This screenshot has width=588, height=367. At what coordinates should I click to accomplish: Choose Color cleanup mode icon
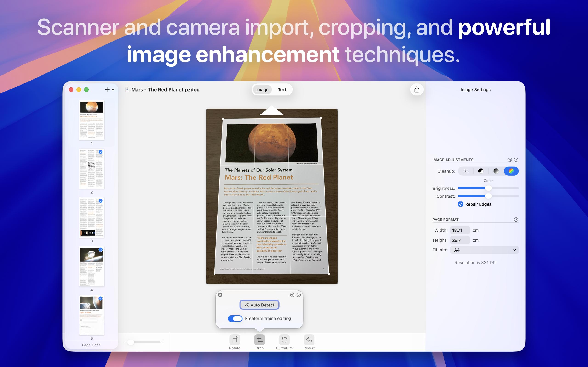pos(511,171)
